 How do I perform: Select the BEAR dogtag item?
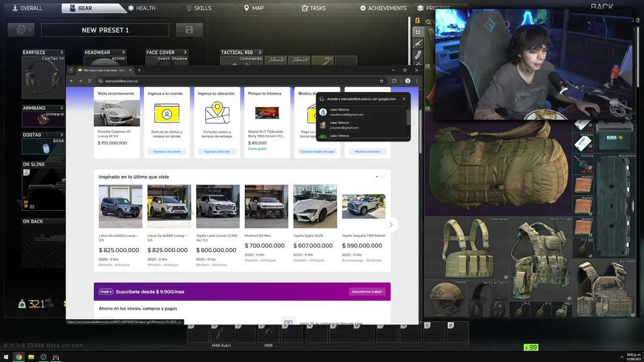[x=43, y=146]
